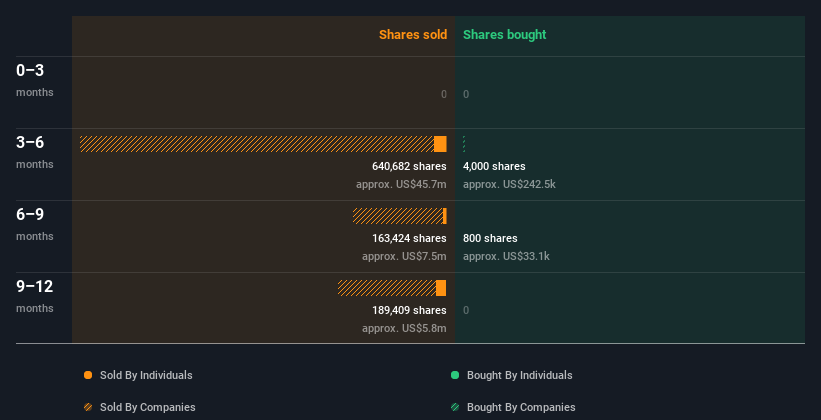Click the 6–9 months row label
The height and width of the screenshot is (420, 821).
[x=35, y=224]
